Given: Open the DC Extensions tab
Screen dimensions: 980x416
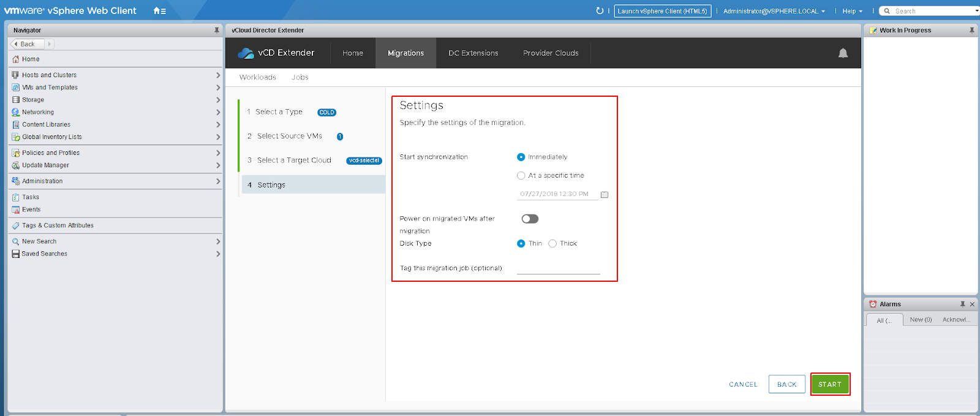Looking at the screenshot, I should 473,53.
